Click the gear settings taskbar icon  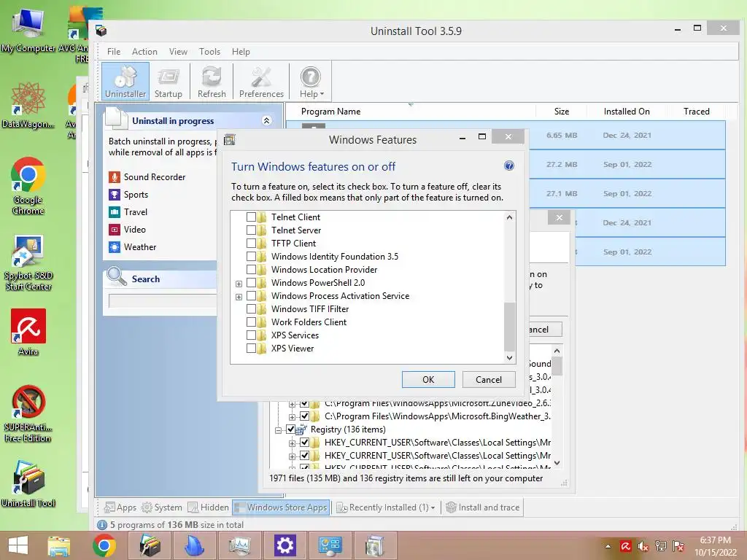coord(285,545)
